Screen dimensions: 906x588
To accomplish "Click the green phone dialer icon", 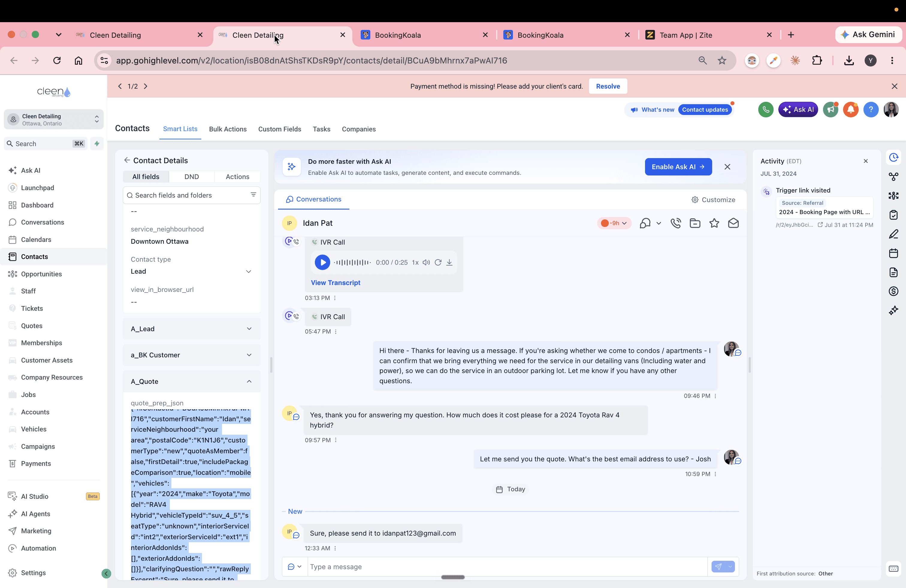I will click(765, 110).
